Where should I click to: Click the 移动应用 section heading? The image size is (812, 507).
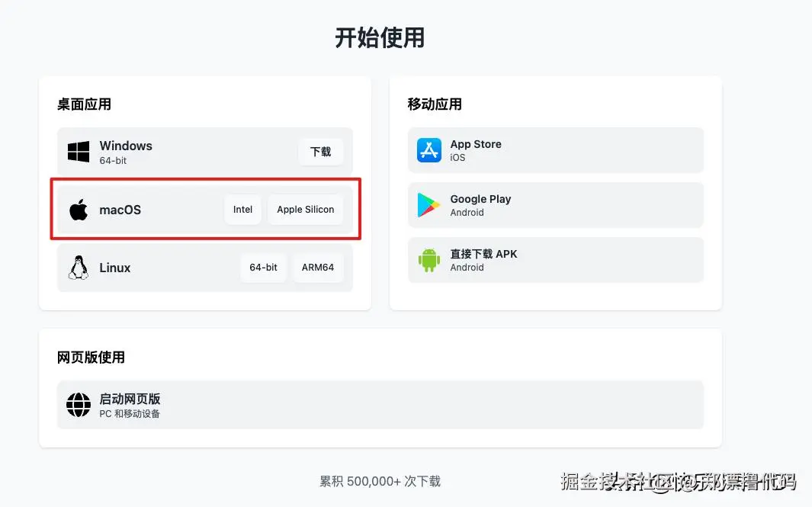pos(435,104)
